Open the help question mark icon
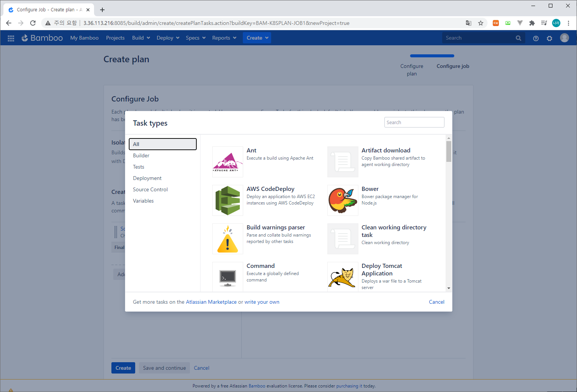The image size is (577, 392). [x=536, y=38]
